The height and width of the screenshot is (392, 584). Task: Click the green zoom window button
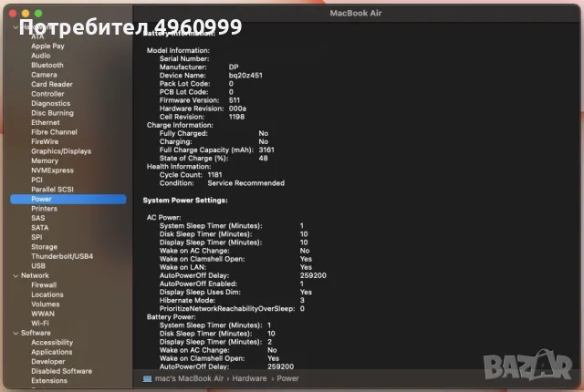click(38, 14)
